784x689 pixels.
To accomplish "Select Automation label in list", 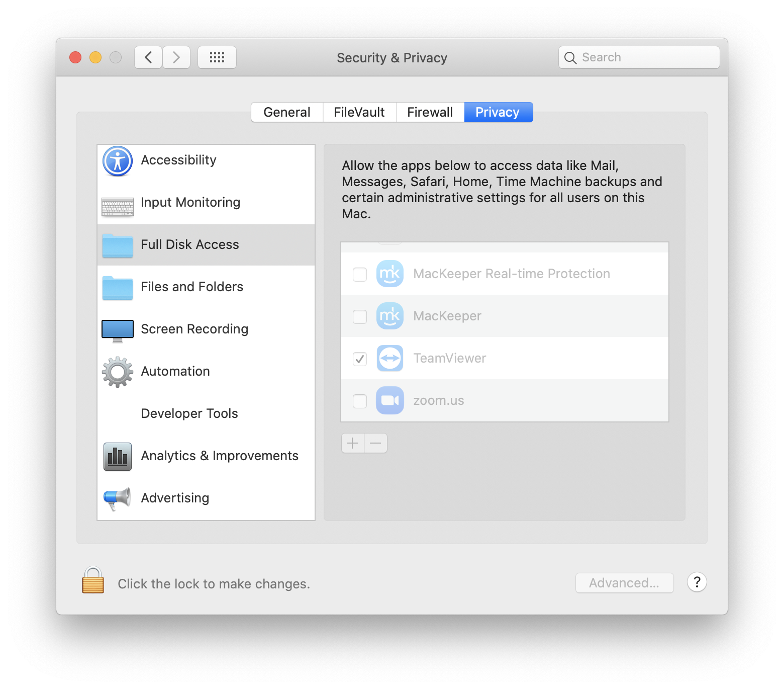I will pos(175,371).
